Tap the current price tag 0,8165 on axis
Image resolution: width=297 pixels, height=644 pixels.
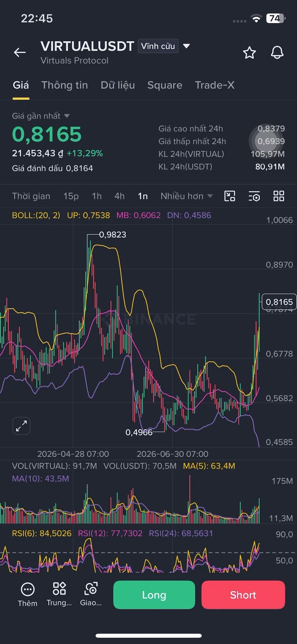tap(279, 302)
